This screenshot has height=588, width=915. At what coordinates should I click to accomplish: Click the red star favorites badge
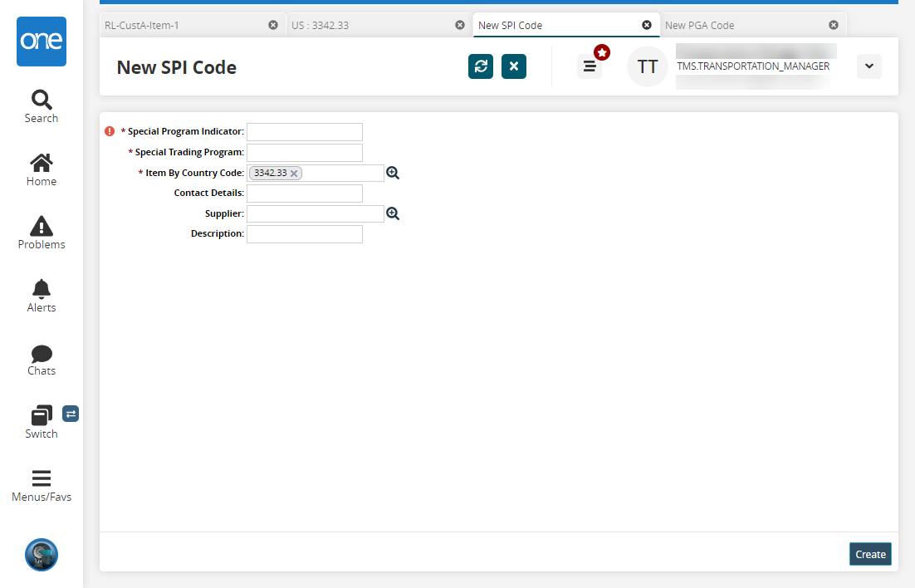(602, 52)
